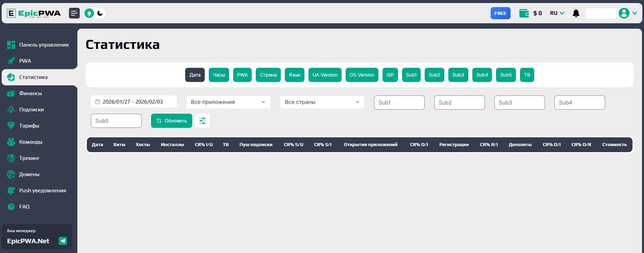Screen dimensions: 644x253
Task: Switch to dark theme with the moon toggle
Action: 100,13
